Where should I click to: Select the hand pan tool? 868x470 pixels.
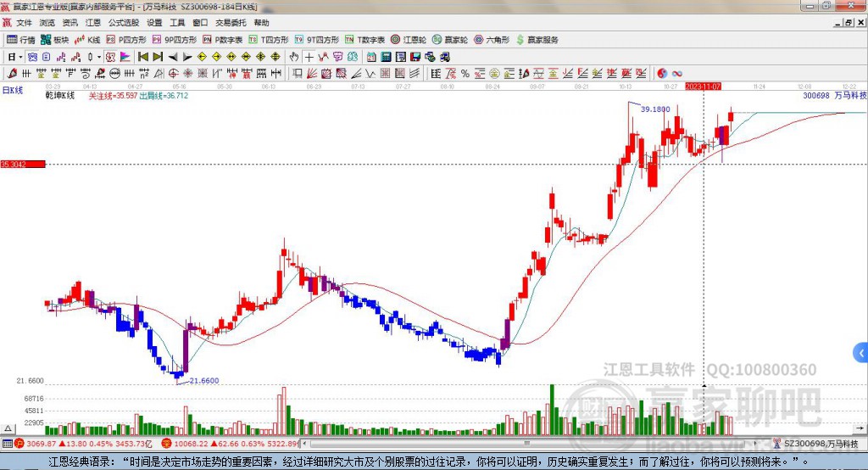294,57
